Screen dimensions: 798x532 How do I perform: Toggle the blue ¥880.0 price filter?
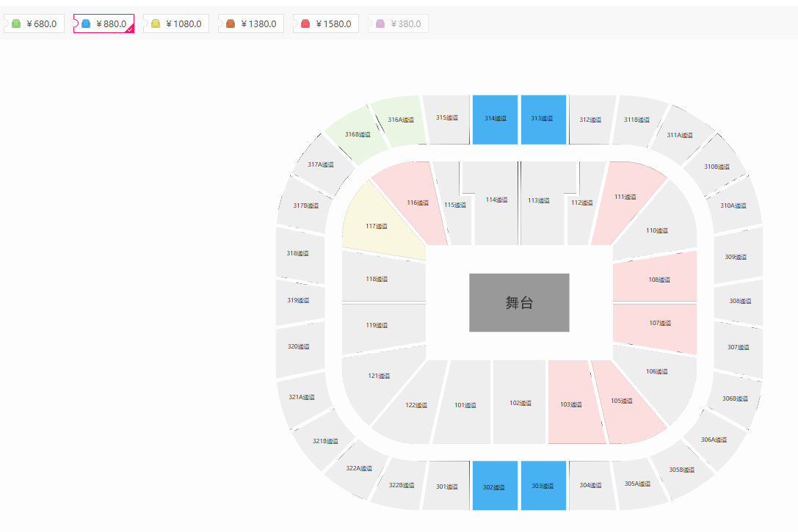pos(104,24)
